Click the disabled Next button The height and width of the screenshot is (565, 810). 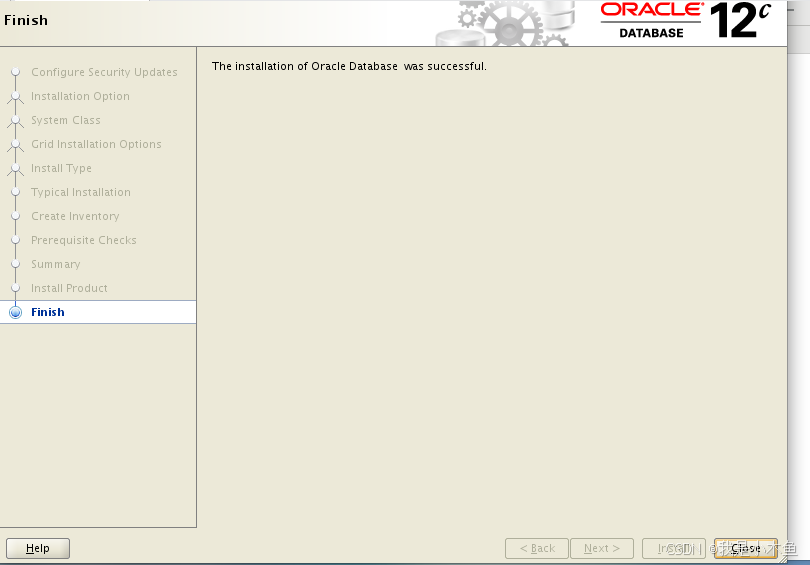click(602, 548)
